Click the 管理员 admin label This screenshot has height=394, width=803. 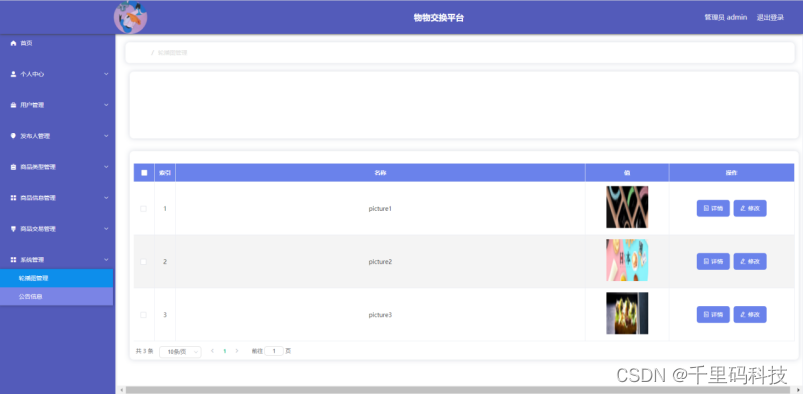726,17
